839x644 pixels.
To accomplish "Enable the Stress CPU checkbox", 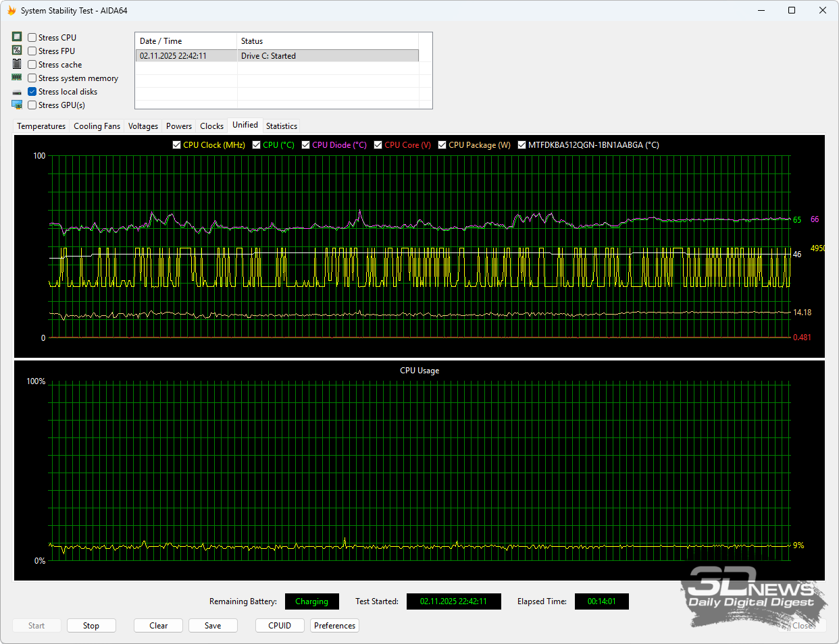I will 32,38.
